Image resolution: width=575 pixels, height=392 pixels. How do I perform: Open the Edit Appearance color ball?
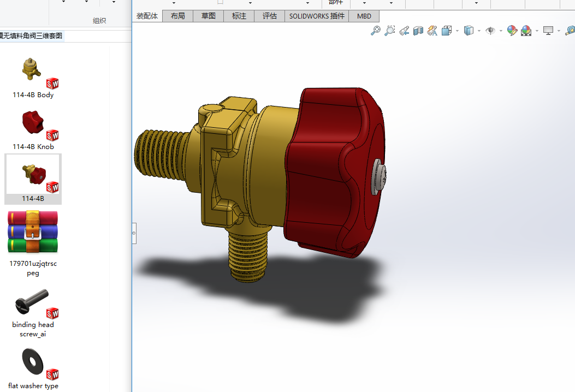512,31
